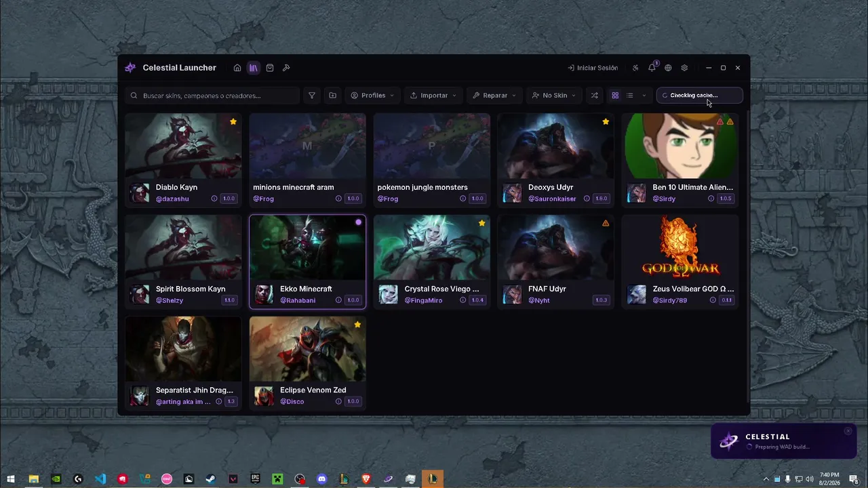Open the tools hammer icon
Screen dimensions: 868x488
(286, 68)
